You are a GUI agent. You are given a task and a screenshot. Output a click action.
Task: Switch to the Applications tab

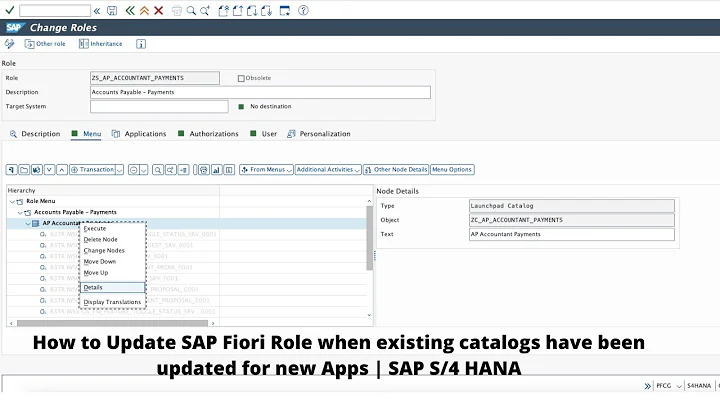coord(139,134)
